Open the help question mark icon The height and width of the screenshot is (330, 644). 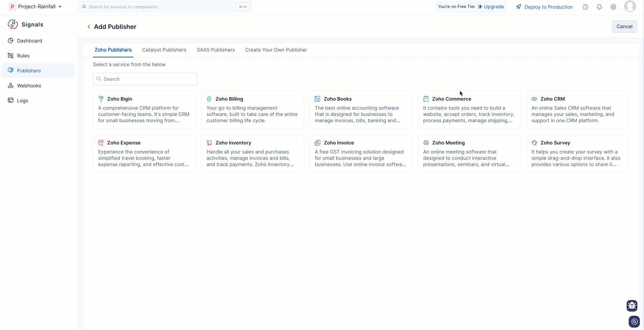pos(586,7)
